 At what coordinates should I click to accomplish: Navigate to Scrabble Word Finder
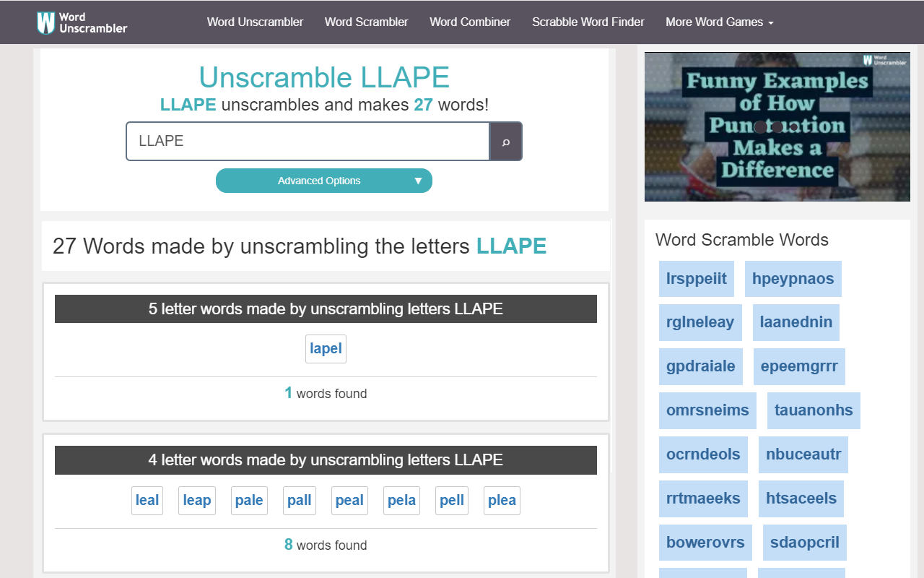click(x=588, y=22)
